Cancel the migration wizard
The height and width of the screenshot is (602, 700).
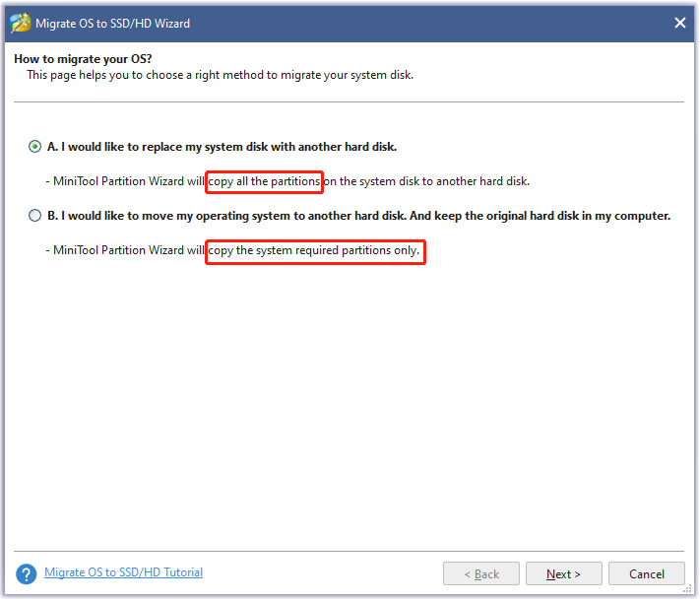646,573
